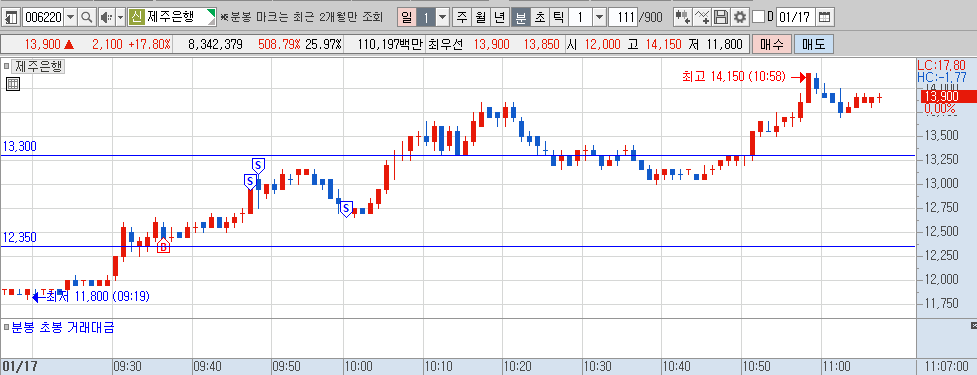Click the stock search magnifier icon
This screenshot has width=977, height=375.
coord(87,17)
